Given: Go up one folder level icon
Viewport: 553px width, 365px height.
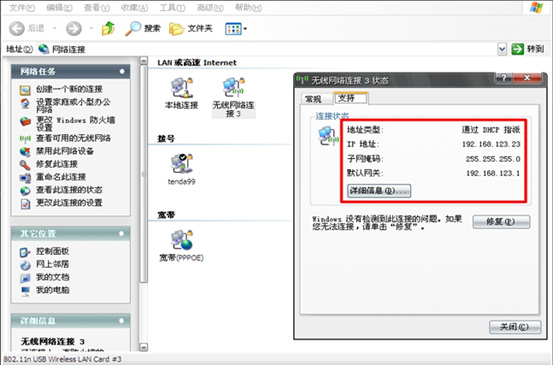Looking at the screenshot, I should point(109,28).
